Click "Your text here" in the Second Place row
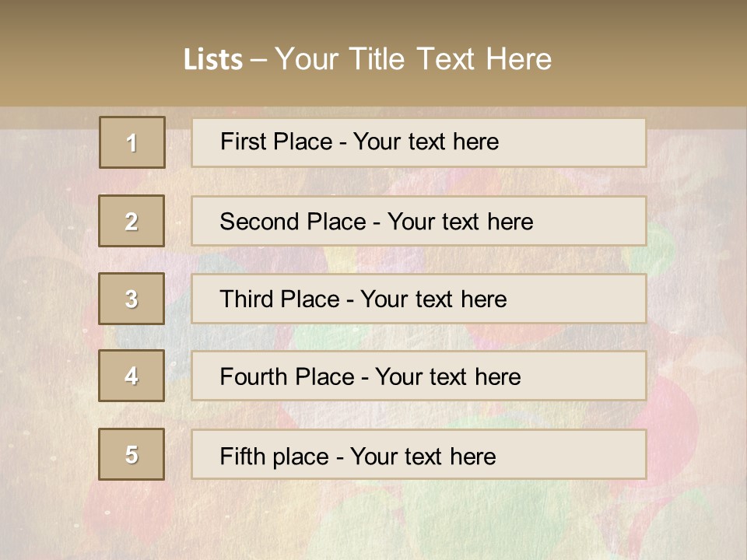This screenshot has height=560, width=747. (x=460, y=222)
